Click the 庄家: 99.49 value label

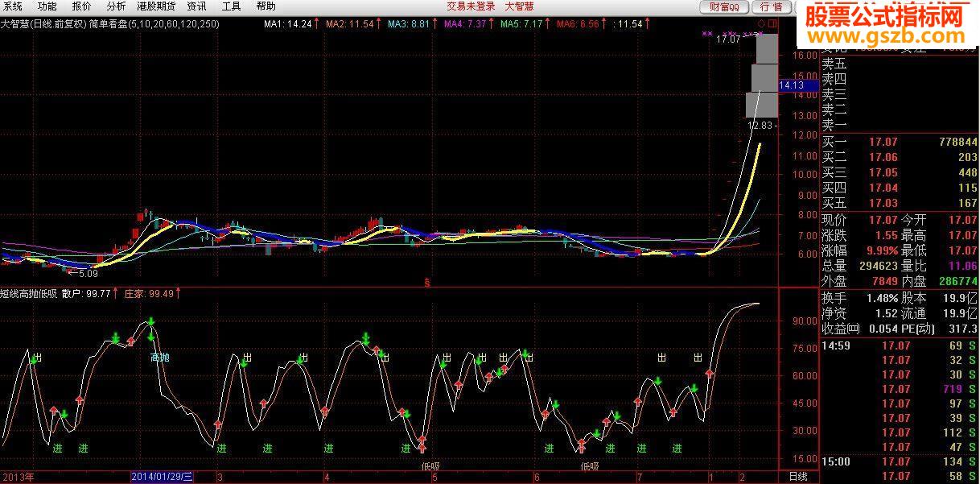pyautogui.click(x=150, y=294)
